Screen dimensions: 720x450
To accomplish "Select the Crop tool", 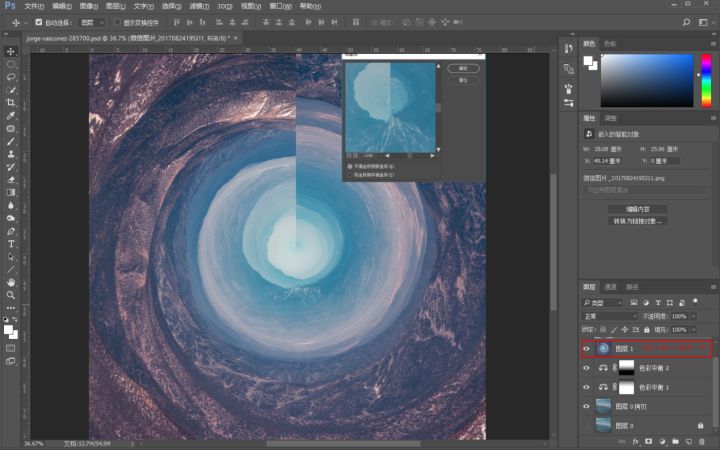I will [x=11, y=103].
